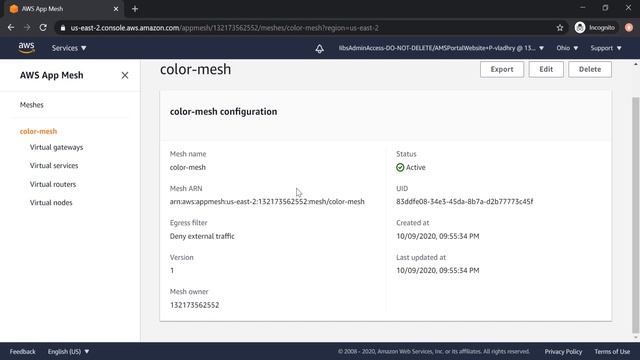
Task: Go to Meshes in the sidebar
Action: coord(31,105)
